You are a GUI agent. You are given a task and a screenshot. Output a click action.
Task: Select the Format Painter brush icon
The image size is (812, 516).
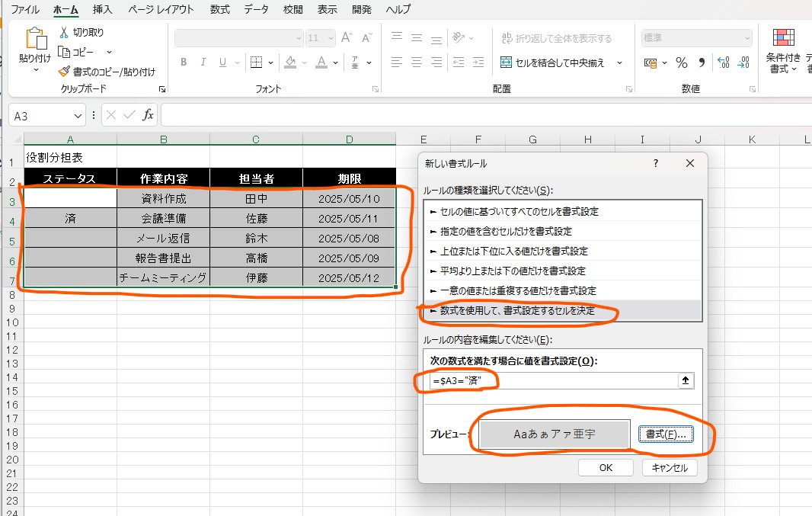[x=65, y=72]
